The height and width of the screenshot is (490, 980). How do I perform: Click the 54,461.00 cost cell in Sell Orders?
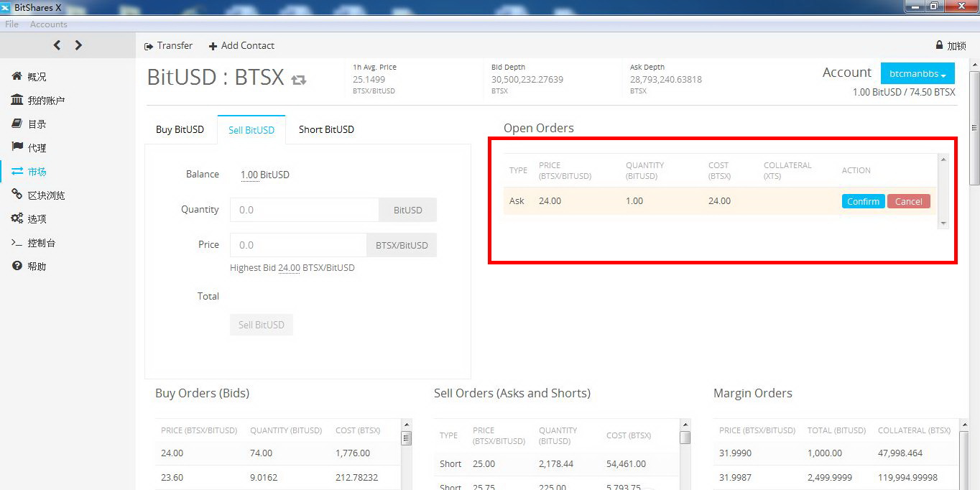coord(626,463)
